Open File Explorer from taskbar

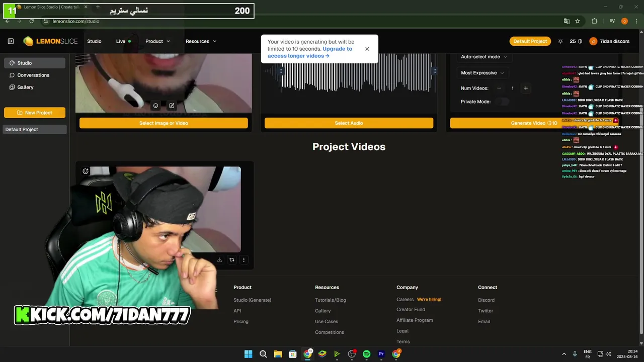tap(278, 354)
